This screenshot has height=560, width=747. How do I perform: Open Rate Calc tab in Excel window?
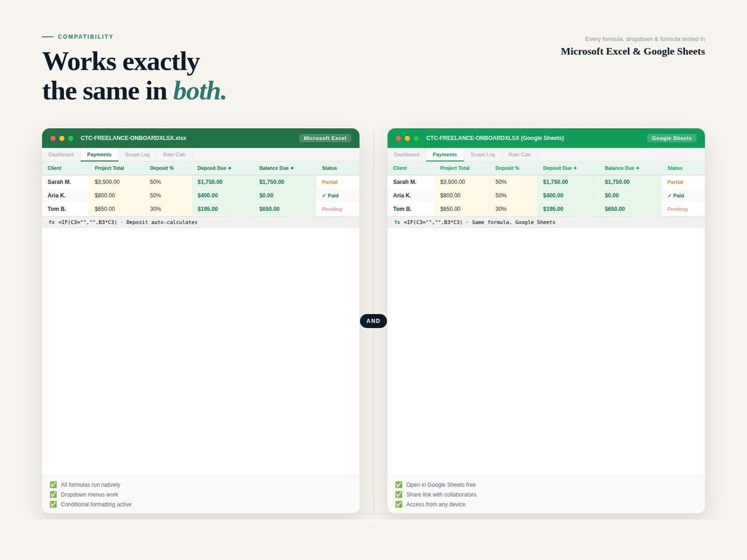(x=174, y=155)
